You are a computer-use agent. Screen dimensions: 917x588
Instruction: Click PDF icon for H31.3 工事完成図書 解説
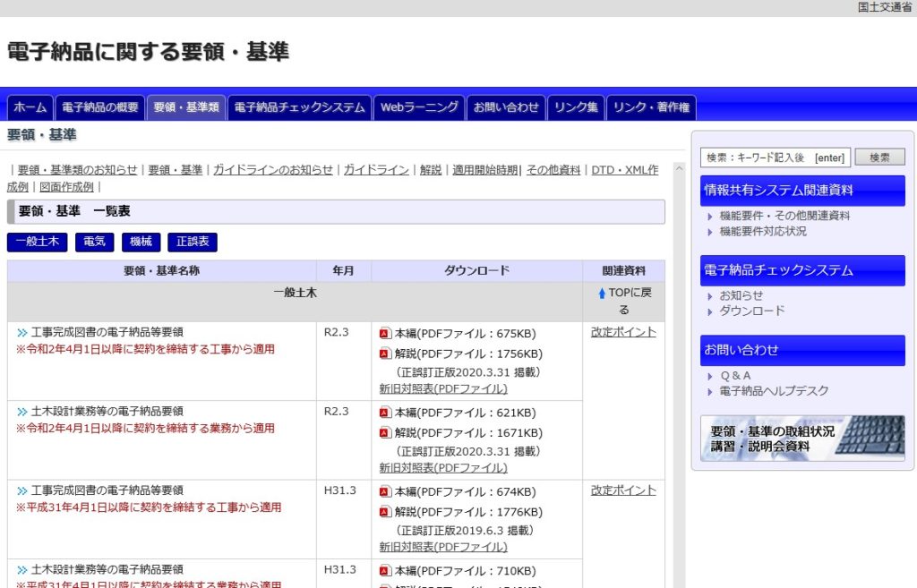pos(385,512)
